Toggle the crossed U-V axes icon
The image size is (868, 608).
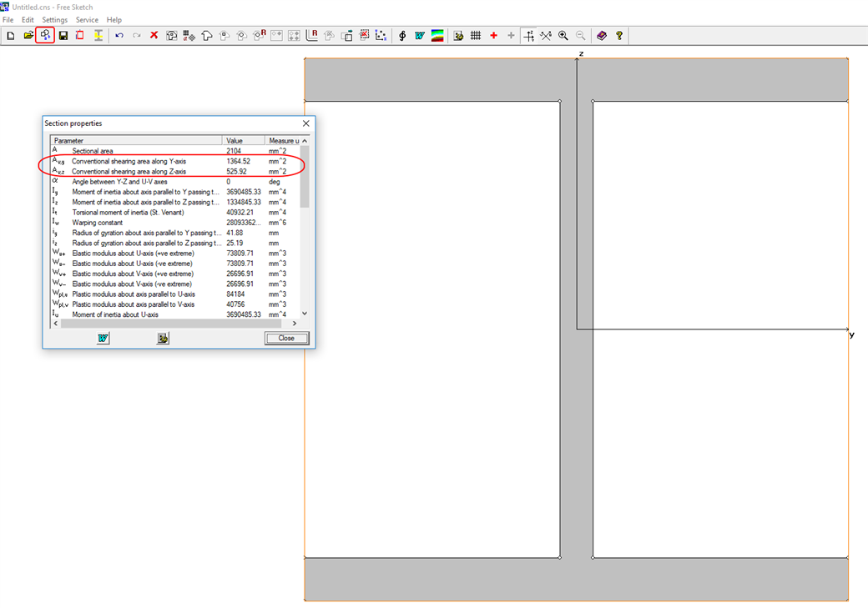547,35
